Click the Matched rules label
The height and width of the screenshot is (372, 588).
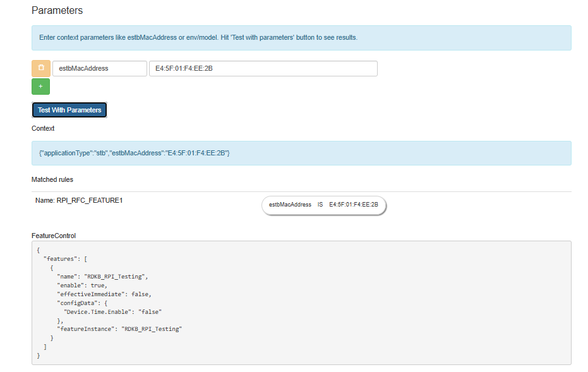coord(52,180)
